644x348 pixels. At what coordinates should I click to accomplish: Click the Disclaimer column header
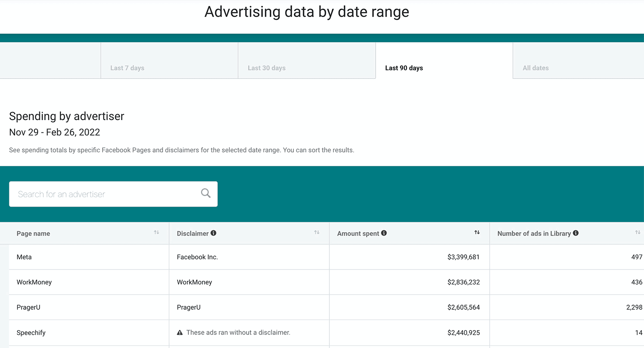193,233
